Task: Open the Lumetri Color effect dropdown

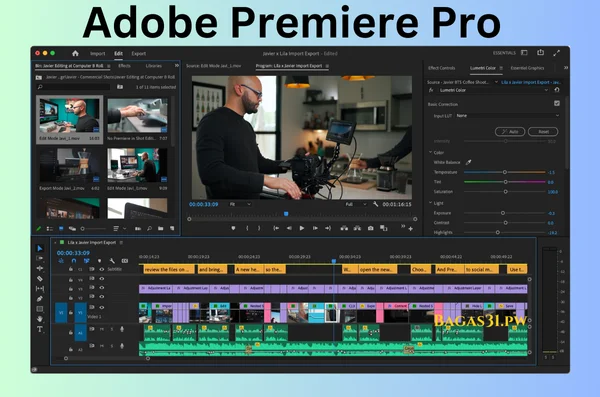Action: coord(494,90)
